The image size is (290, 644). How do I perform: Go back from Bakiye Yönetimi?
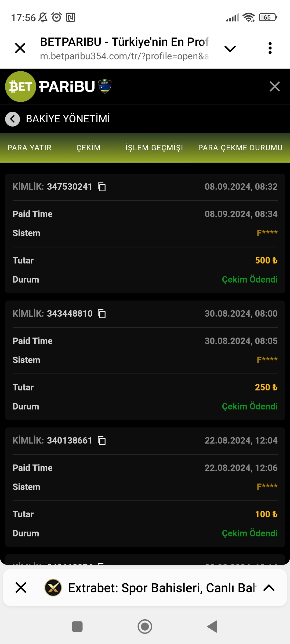tap(13, 119)
